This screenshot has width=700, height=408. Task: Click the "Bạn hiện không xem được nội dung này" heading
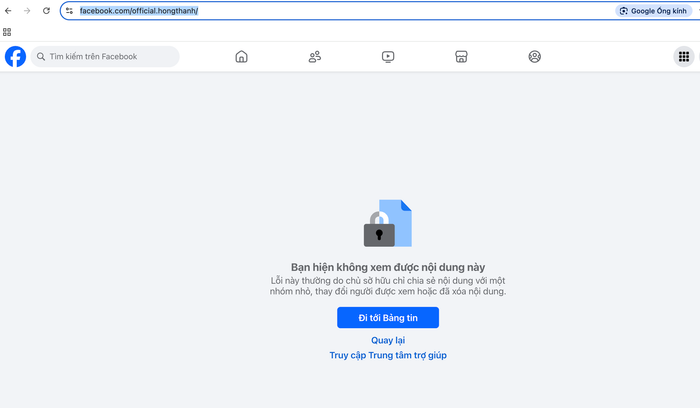tap(388, 268)
